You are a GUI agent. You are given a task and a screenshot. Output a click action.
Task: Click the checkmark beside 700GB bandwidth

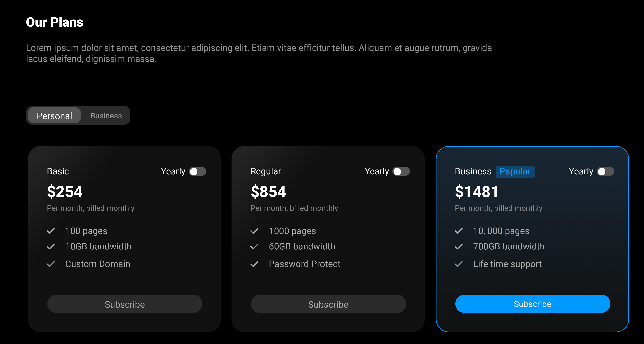coord(459,246)
